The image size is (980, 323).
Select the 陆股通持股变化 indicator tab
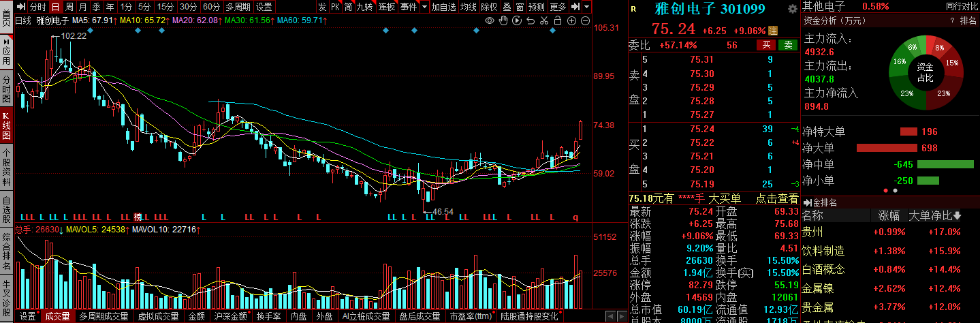[x=529, y=316]
